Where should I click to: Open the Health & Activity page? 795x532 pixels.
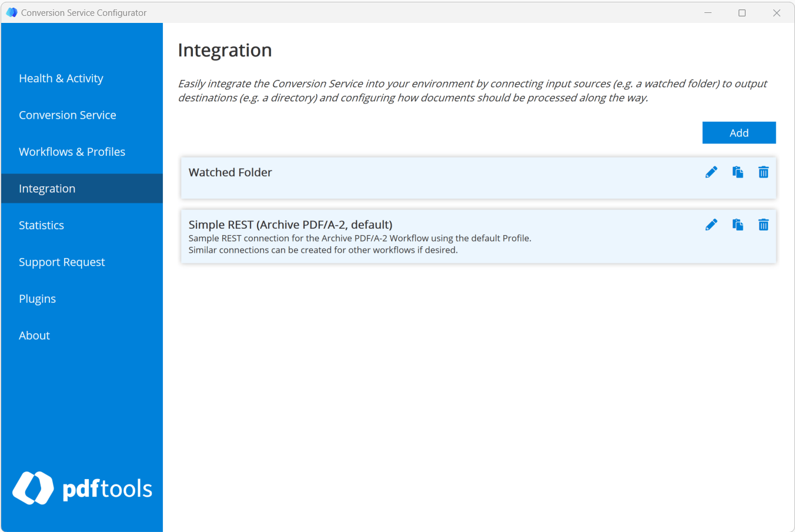(x=61, y=78)
